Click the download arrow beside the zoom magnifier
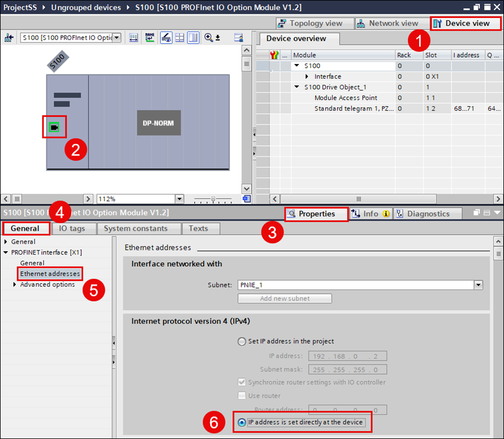Viewport: 504px width, 439px height. pyautogui.click(x=218, y=39)
